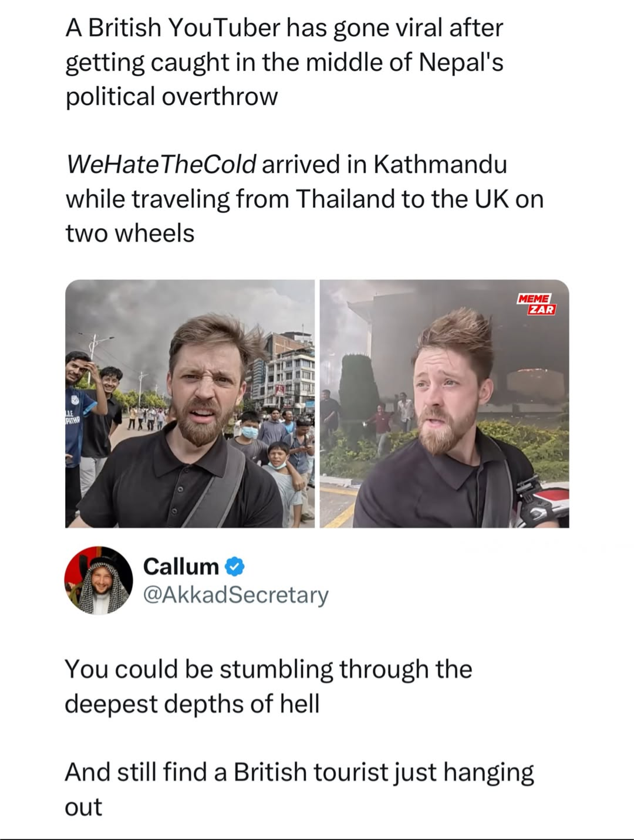This screenshot has height=840, width=634.
Task: Click the italic WeHateTheCold channel name
Action: [x=161, y=165]
